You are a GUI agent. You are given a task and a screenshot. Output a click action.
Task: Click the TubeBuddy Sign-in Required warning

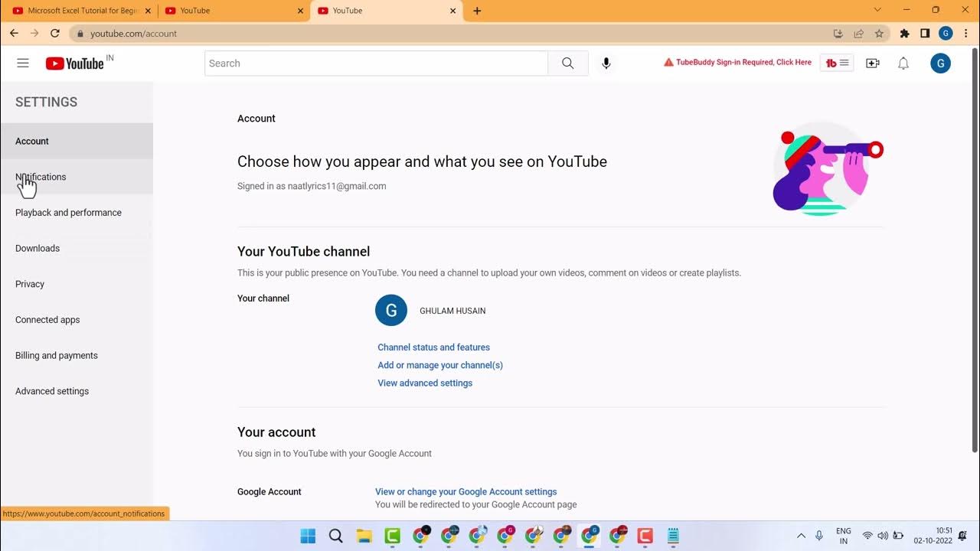click(x=737, y=63)
